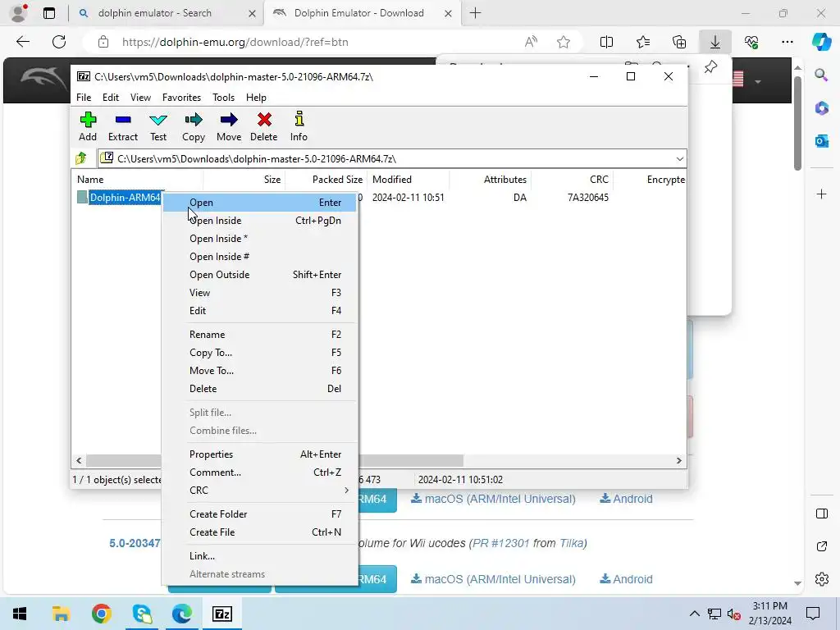Open Tilka author link
Viewport: 840px width, 630px height.
(x=571, y=543)
